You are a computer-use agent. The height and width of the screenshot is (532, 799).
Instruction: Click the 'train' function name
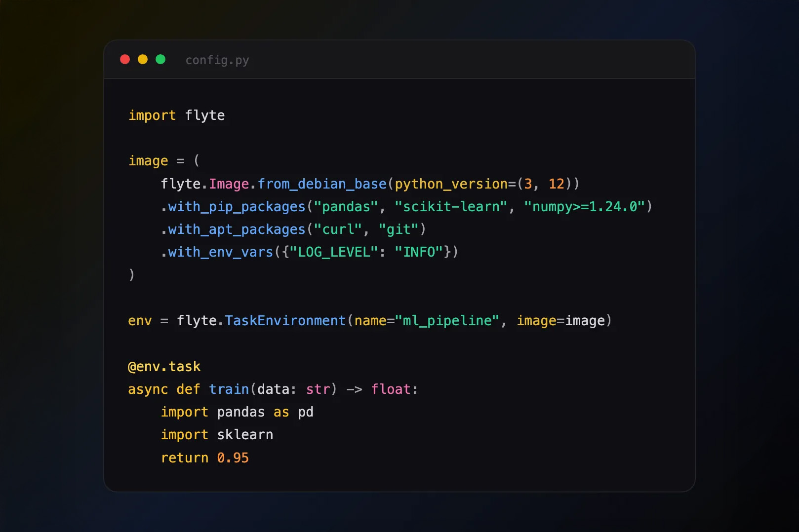coord(229,389)
